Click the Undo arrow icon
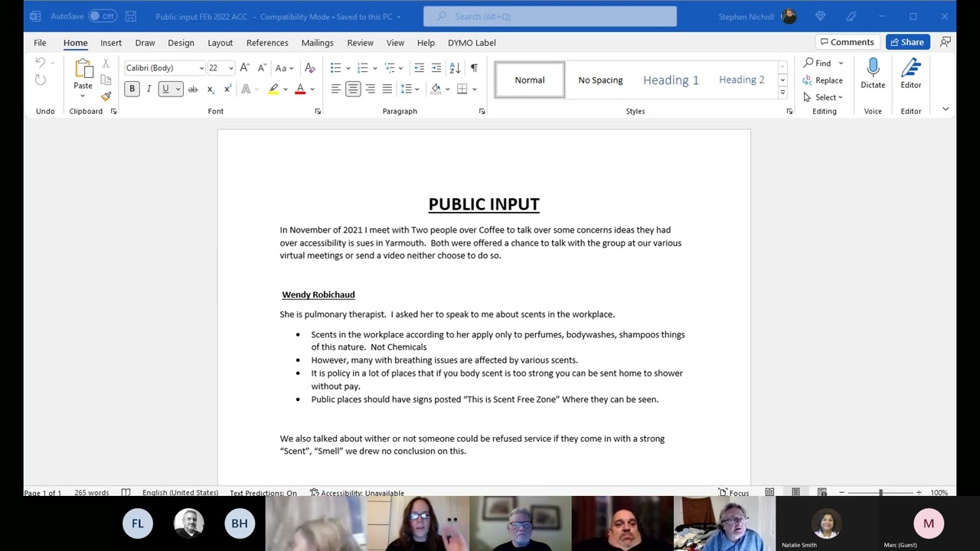The image size is (980, 551). [40, 62]
